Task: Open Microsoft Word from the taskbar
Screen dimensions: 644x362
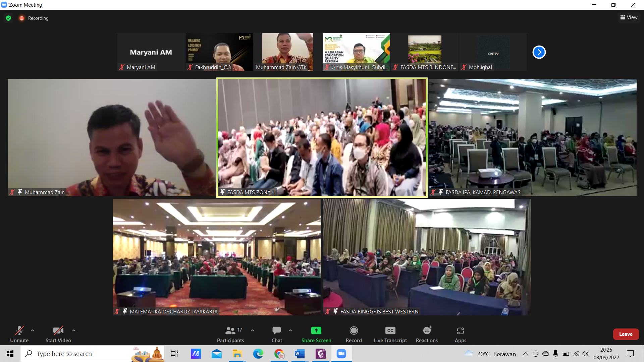Action: click(x=300, y=354)
